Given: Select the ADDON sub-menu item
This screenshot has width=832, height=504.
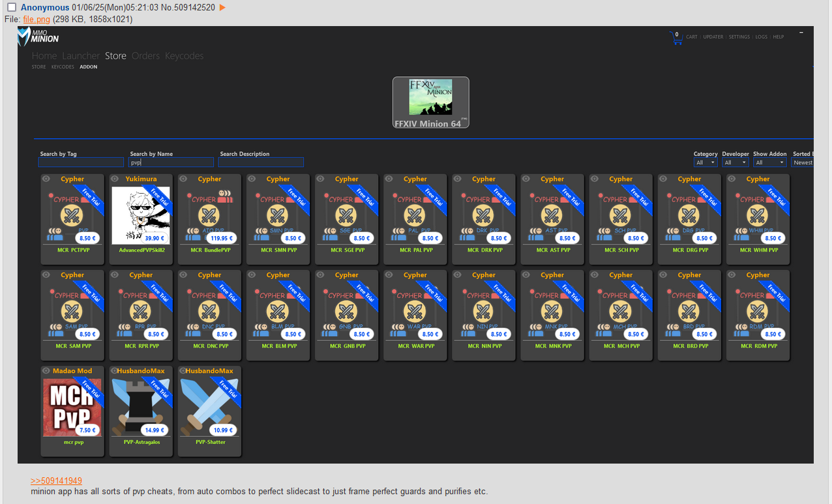Looking at the screenshot, I should (x=89, y=67).
